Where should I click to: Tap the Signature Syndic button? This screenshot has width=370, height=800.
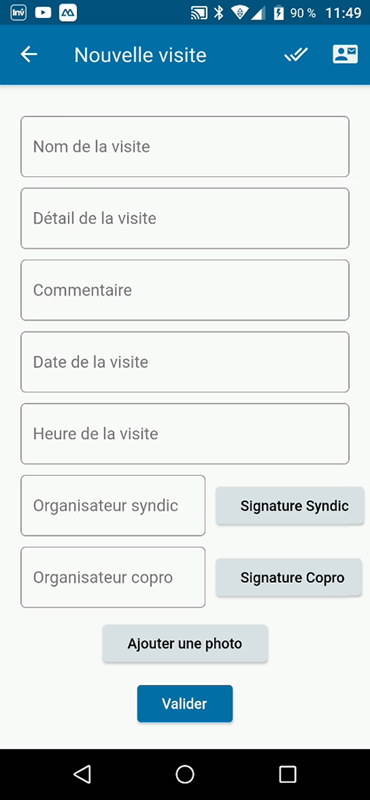290,506
